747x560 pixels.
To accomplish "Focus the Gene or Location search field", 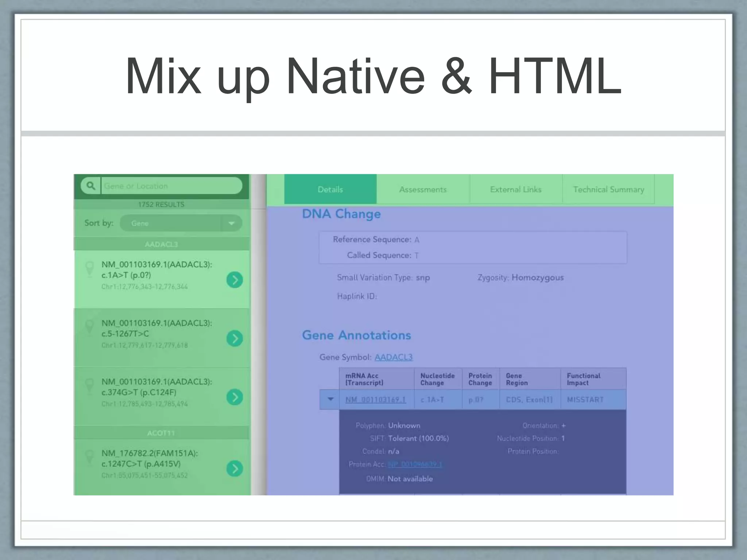I will coord(171,186).
